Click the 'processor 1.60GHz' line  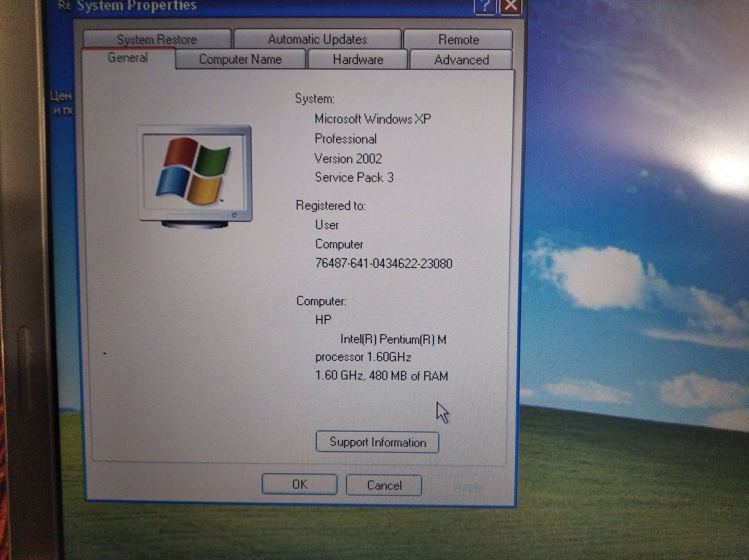click(x=363, y=357)
